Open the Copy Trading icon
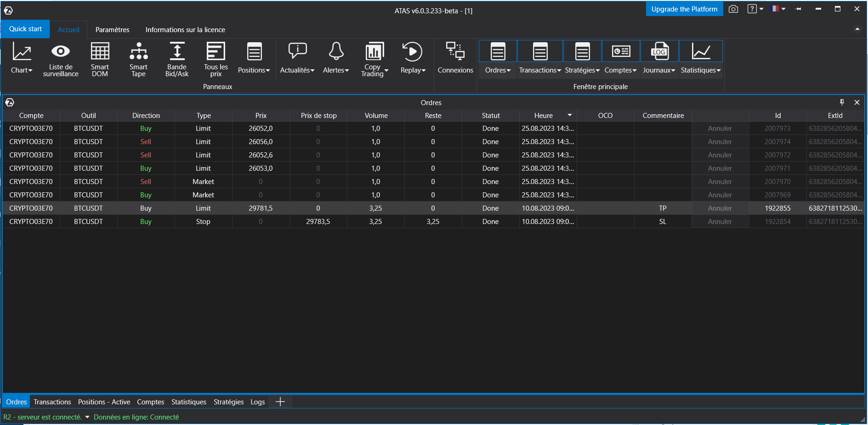The image size is (868, 425). coord(374,51)
